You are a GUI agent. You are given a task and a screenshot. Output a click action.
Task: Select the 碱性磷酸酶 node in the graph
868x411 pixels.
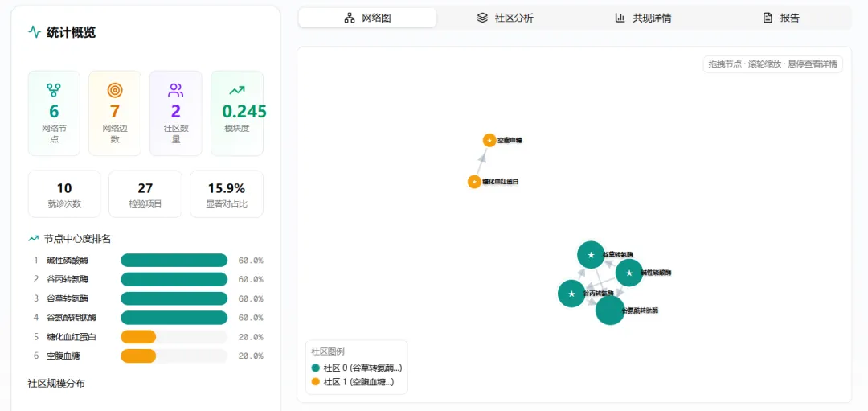coord(629,273)
